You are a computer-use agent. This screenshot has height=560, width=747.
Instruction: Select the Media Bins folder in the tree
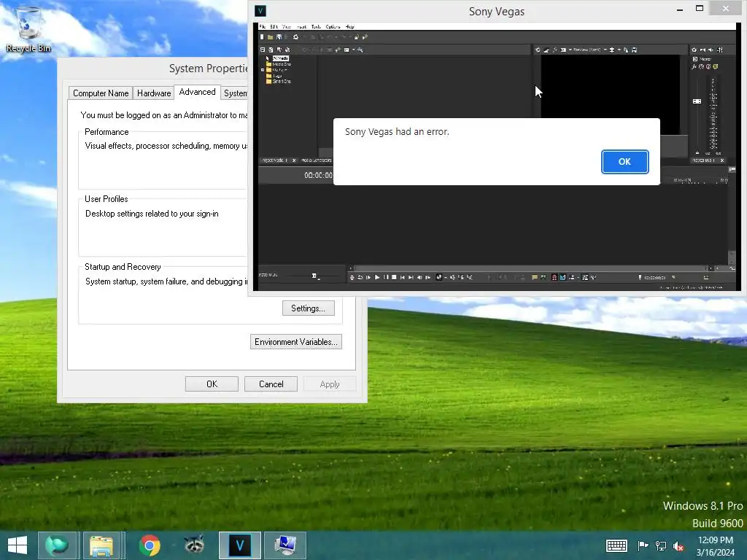coord(281,64)
